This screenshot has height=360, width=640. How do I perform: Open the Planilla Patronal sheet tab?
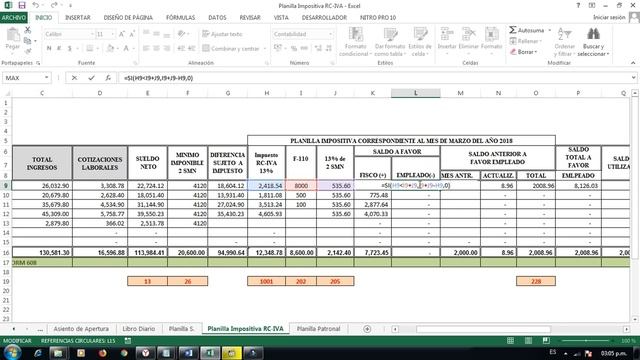coord(318,329)
